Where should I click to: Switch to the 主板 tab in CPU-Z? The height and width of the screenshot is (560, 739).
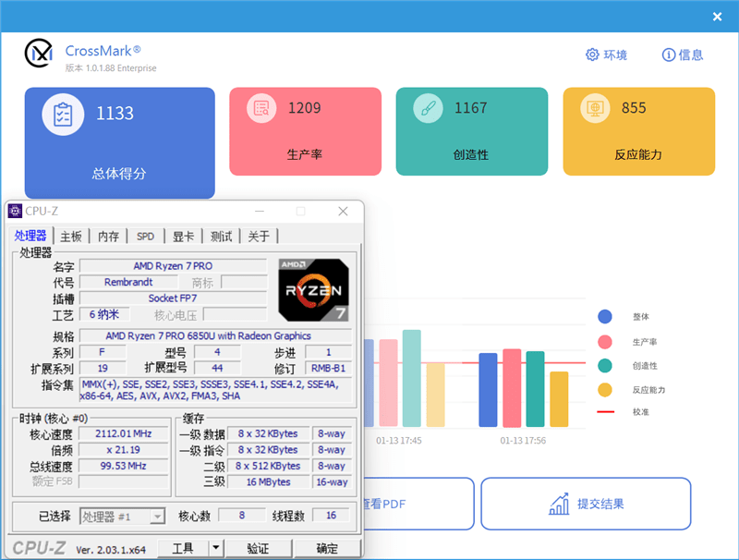coord(71,237)
